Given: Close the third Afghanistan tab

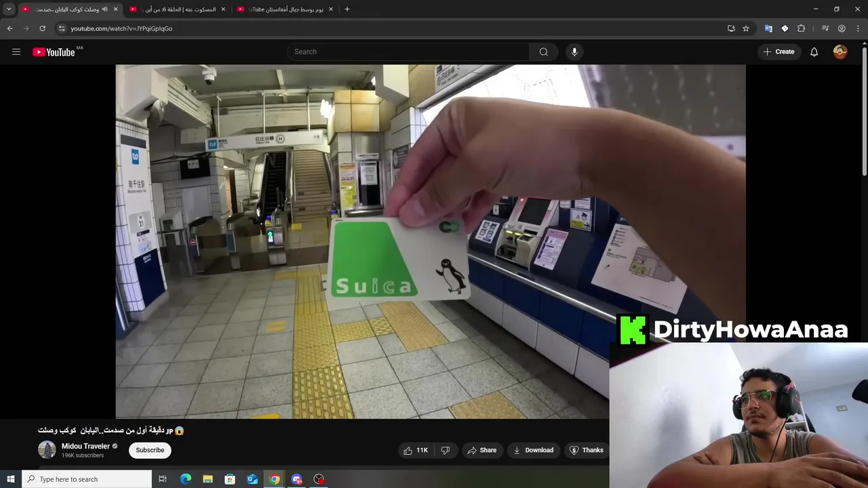Looking at the screenshot, I should pyautogui.click(x=330, y=9).
